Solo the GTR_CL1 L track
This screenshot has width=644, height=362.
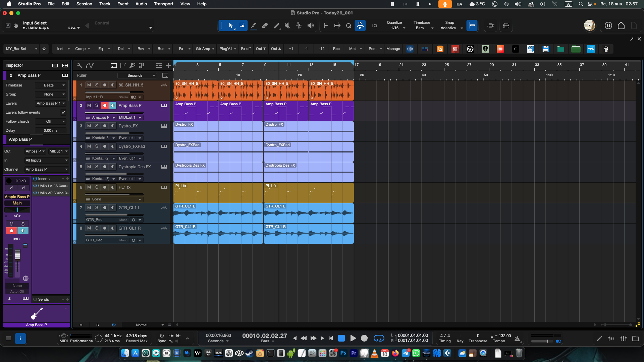pyautogui.click(x=97, y=208)
